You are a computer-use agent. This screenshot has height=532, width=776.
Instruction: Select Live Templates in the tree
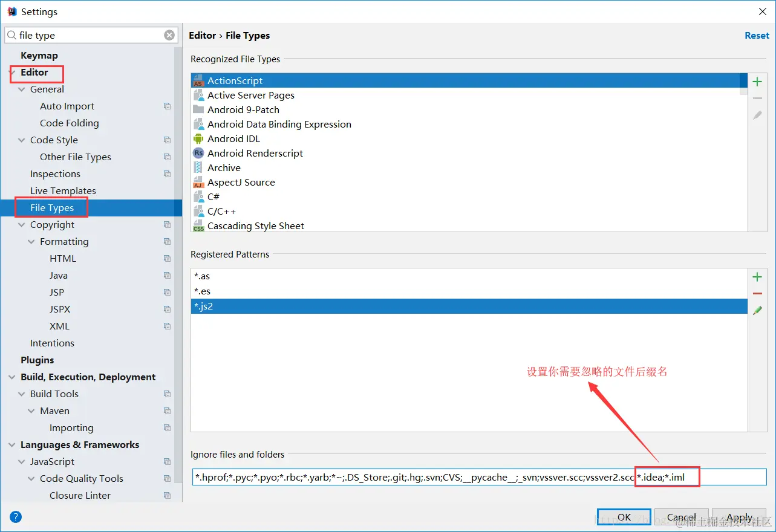click(x=63, y=191)
